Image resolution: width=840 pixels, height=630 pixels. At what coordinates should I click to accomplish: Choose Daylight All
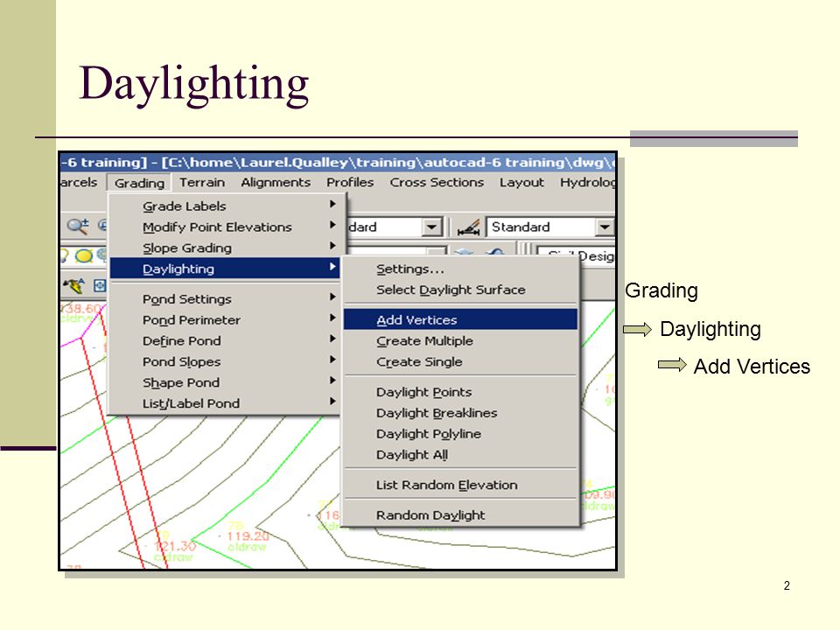pos(460,454)
